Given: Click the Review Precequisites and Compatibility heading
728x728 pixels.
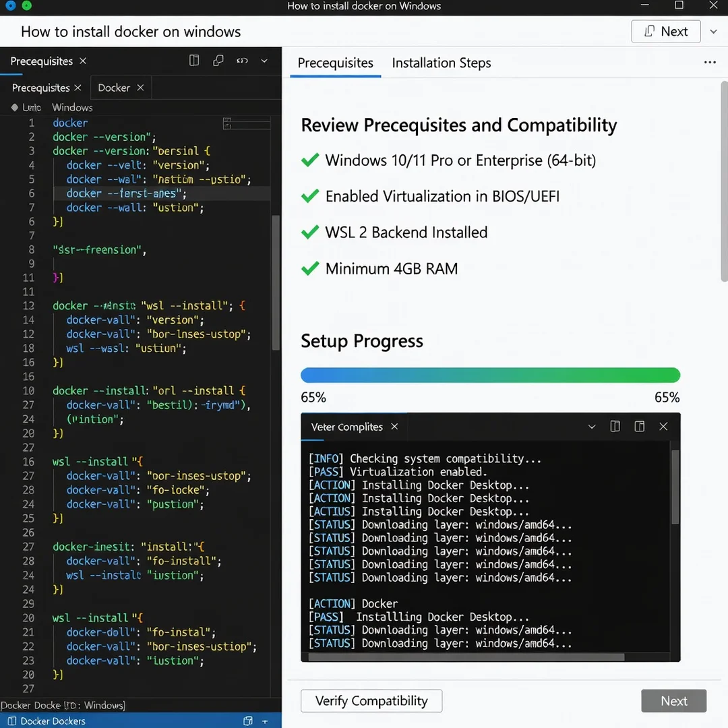Looking at the screenshot, I should 459,125.
